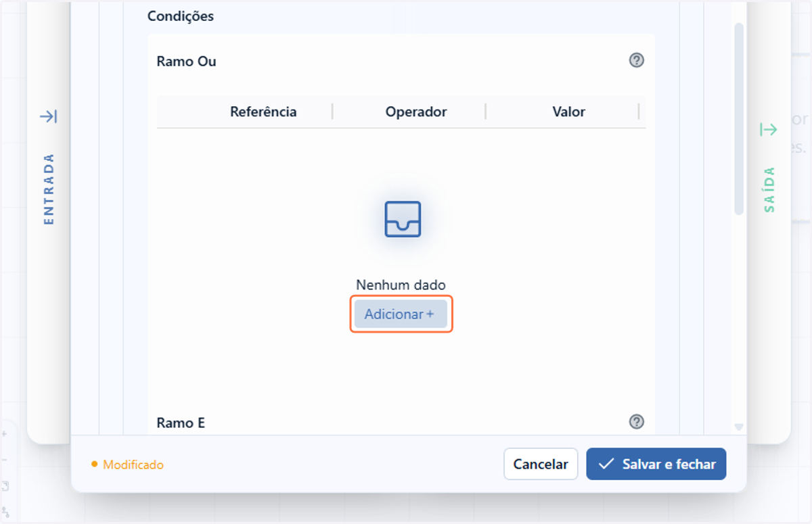Click the checkmark on Salvar e fechar
The image size is (812, 524).
coord(606,464)
